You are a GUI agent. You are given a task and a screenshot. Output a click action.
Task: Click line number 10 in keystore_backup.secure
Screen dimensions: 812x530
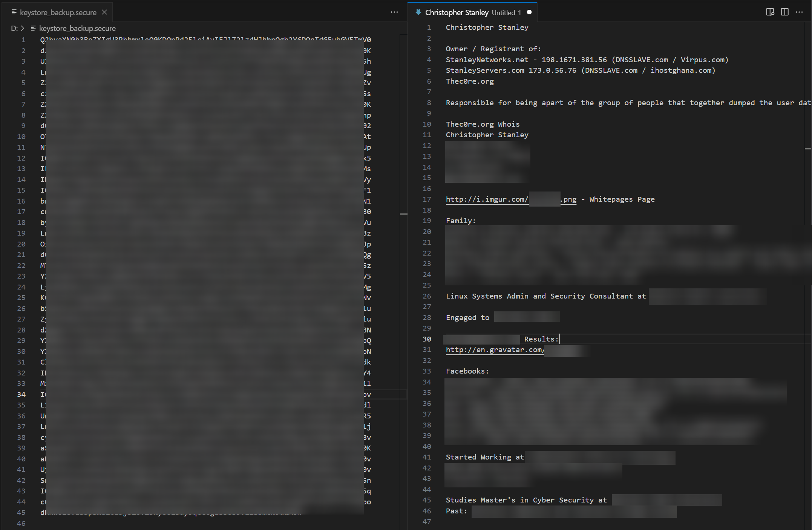[21, 136]
